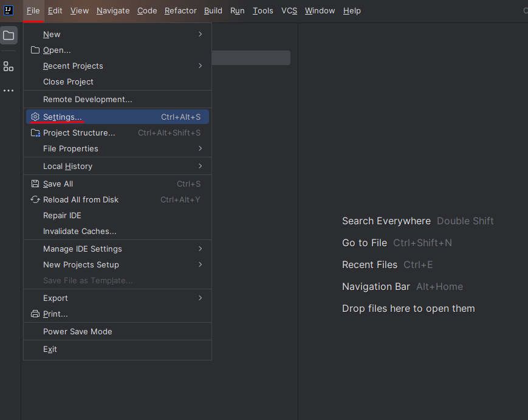Viewport: 528px width, 420px height.
Task: Expand the File Properties submenu arrow
Action: (201, 148)
